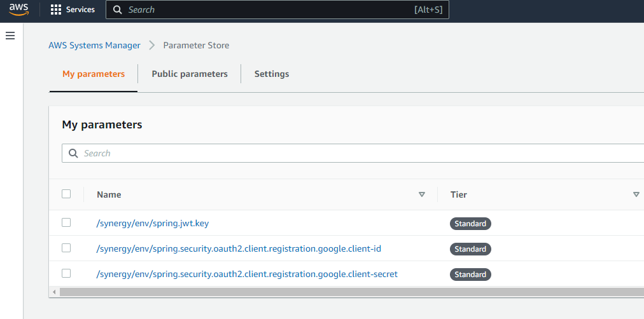The image size is (644, 319).
Task: Click Standard badge in client-secret row
Action: click(470, 275)
